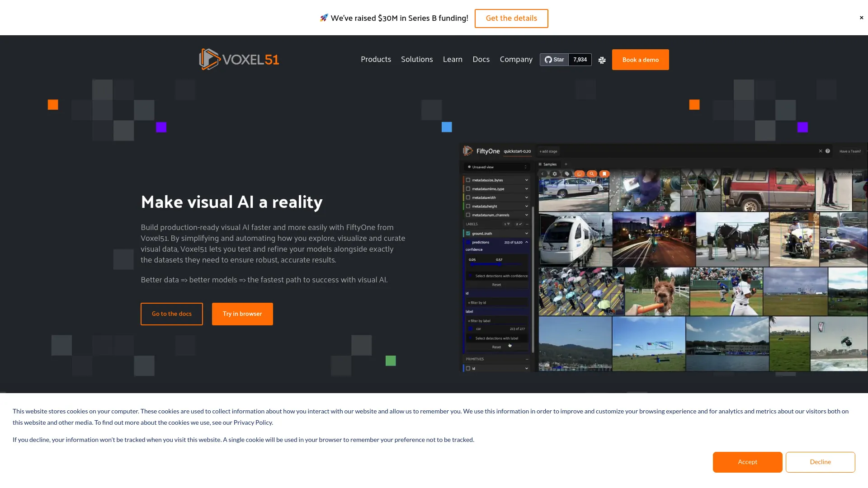This screenshot has width=868, height=488.
Task: Open the Solutions menu in the navbar
Action: point(416,59)
